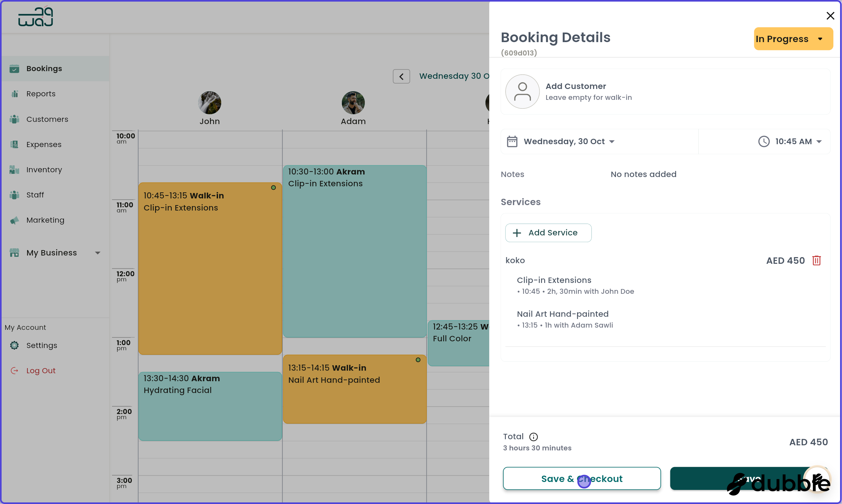
Task: Click the Staff icon in the sidebar
Action: coord(14,195)
